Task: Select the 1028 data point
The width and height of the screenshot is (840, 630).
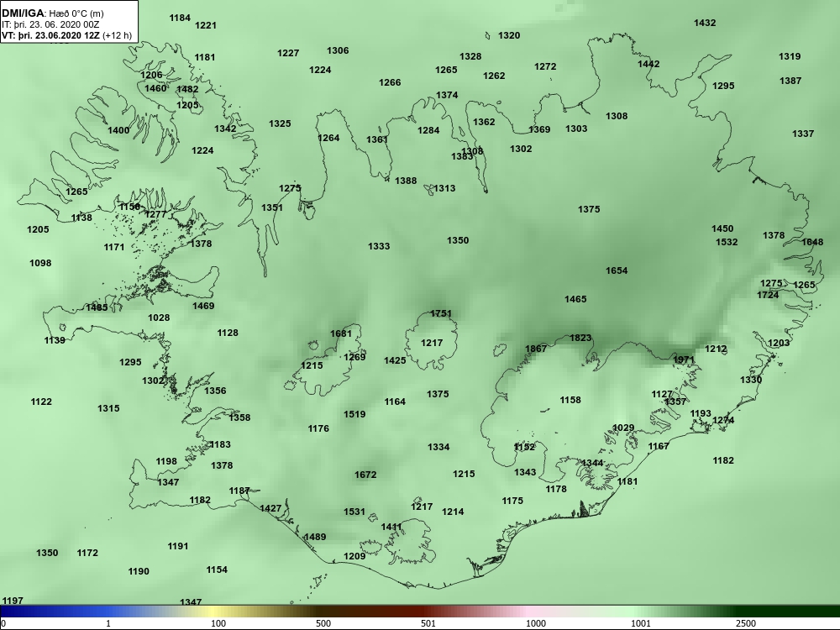Action: (159, 318)
